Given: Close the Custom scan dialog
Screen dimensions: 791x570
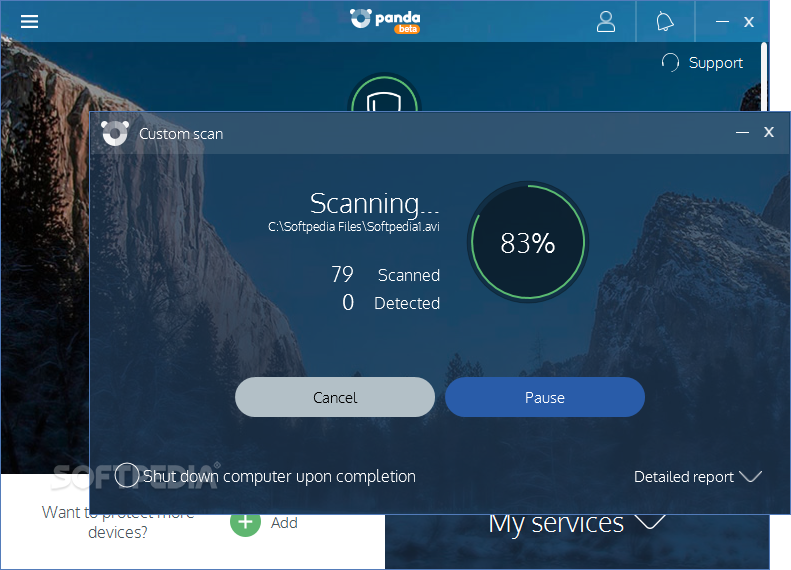Looking at the screenshot, I should pos(769,132).
